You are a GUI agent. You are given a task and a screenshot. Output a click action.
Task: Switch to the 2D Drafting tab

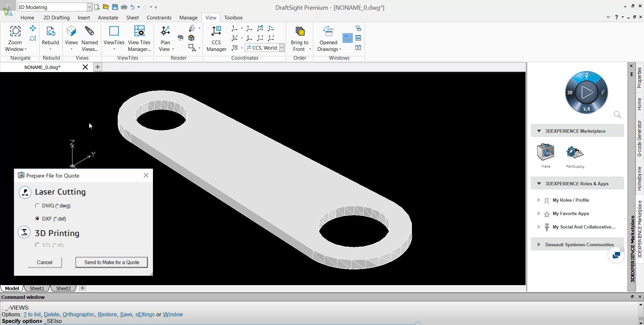pos(57,17)
